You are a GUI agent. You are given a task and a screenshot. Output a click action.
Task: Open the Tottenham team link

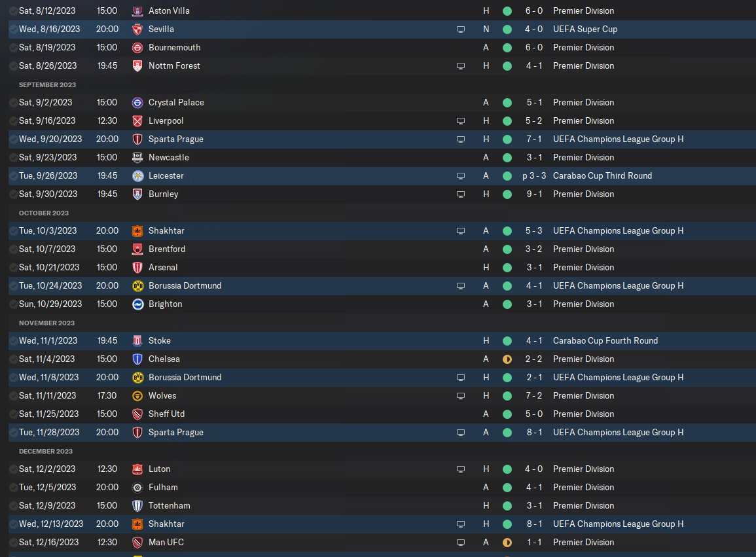(x=170, y=506)
